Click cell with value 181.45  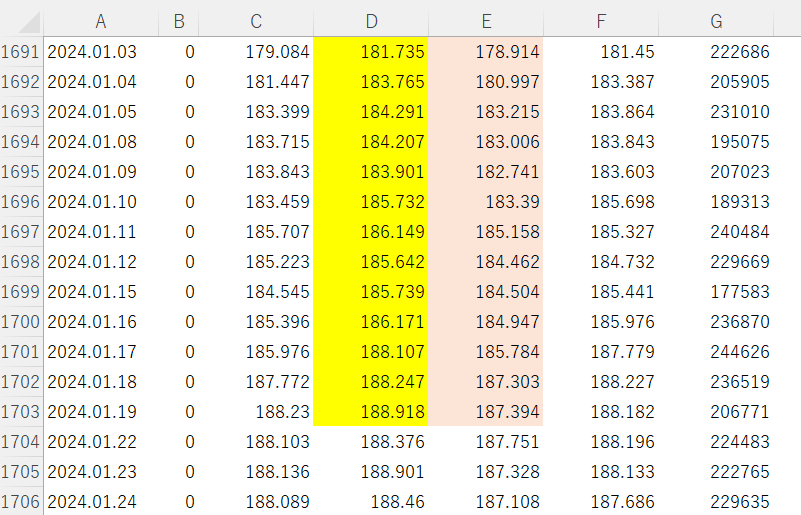[601, 52]
